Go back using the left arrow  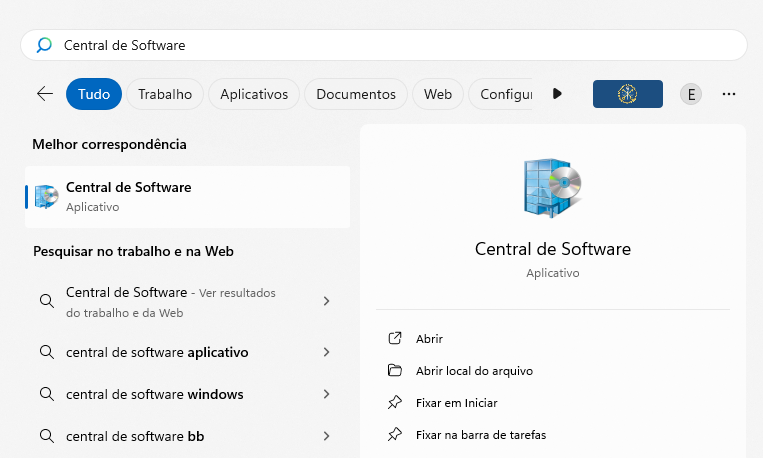45,93
